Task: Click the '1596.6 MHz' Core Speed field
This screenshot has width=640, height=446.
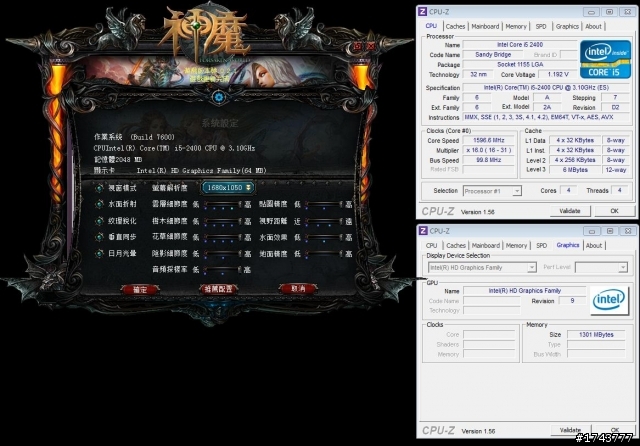Action: tap(489, 140)
